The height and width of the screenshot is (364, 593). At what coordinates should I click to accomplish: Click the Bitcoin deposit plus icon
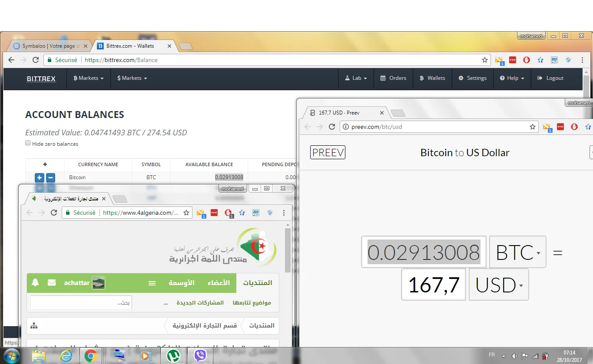pos(39,177)
